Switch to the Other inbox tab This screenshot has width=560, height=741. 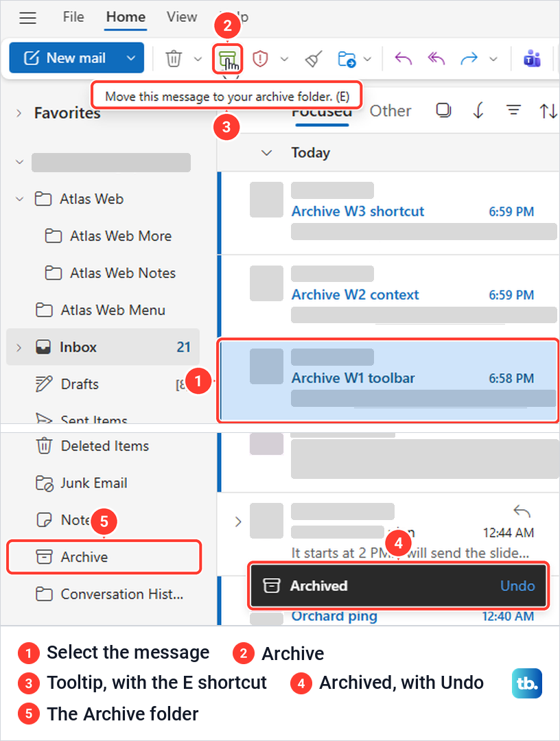tap(390, 110)
